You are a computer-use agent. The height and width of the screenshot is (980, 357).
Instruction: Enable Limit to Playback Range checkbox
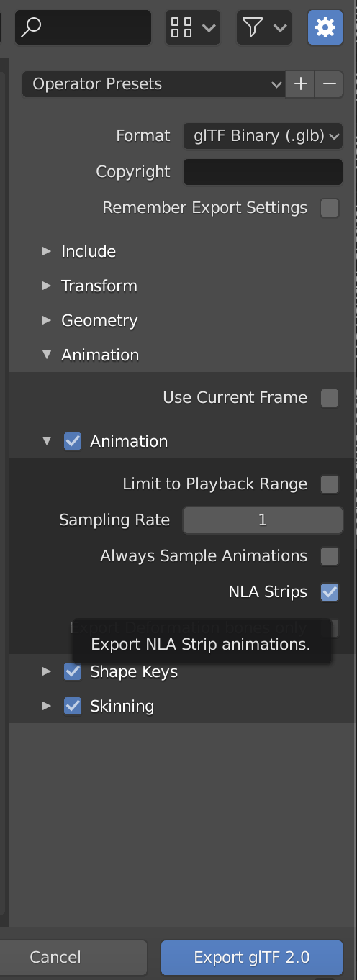click(x=330, y=484)
